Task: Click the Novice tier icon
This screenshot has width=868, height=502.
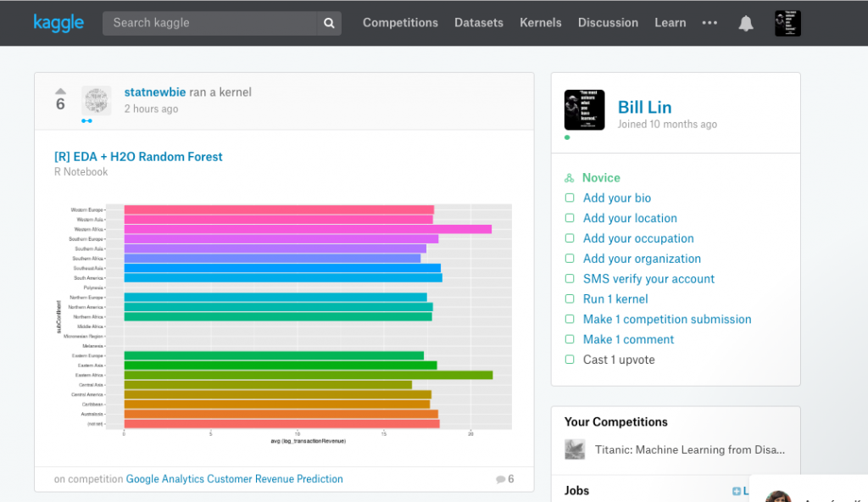Action: coord(570,178)
